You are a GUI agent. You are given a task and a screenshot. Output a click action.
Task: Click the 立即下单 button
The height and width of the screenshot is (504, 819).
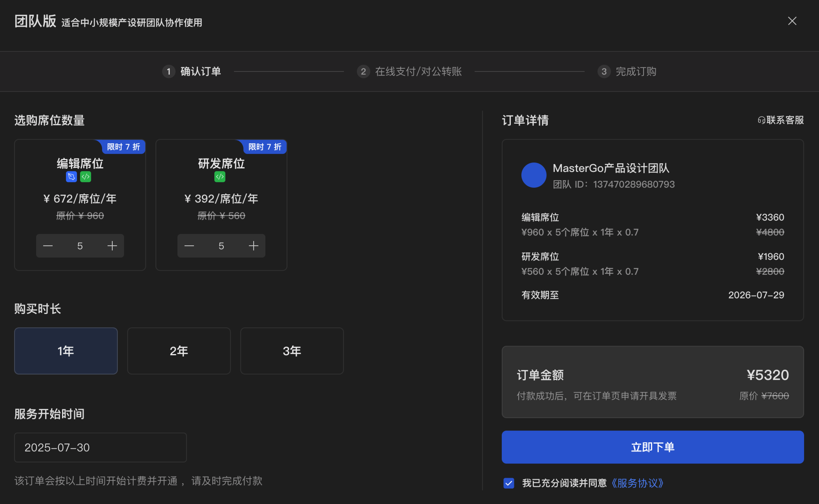[653, 447]
